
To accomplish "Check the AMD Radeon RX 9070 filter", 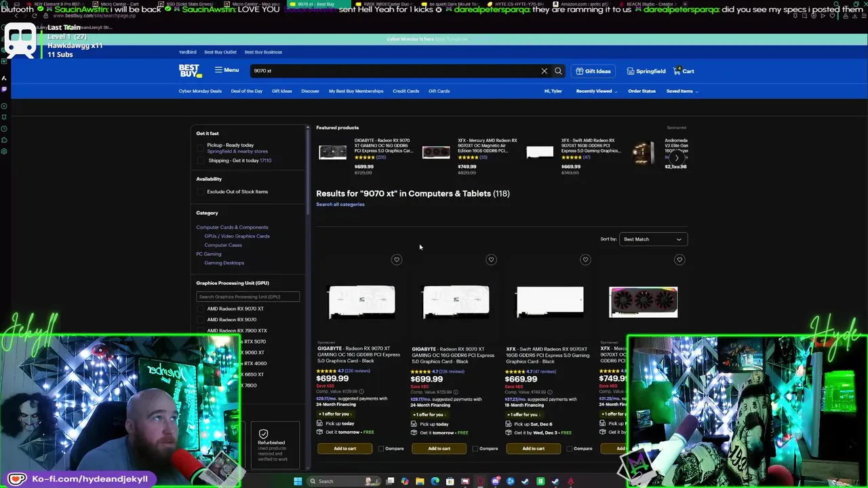I will coord(201,319).
